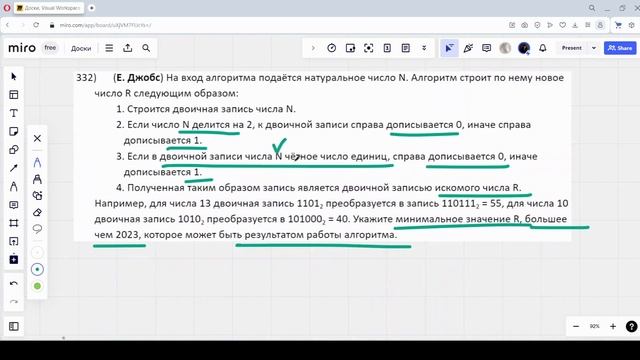Open the Upload tool
Screen dimensions: 640x360
pos(13,241)
